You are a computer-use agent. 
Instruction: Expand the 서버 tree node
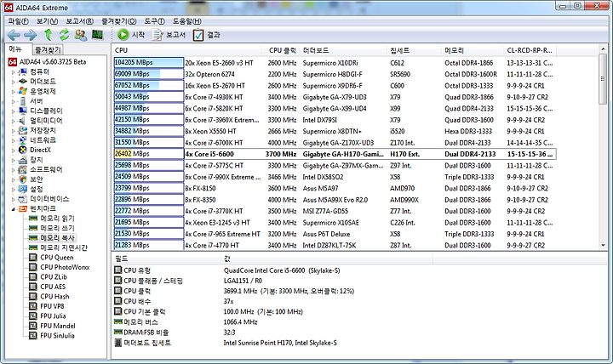[13, 101]
